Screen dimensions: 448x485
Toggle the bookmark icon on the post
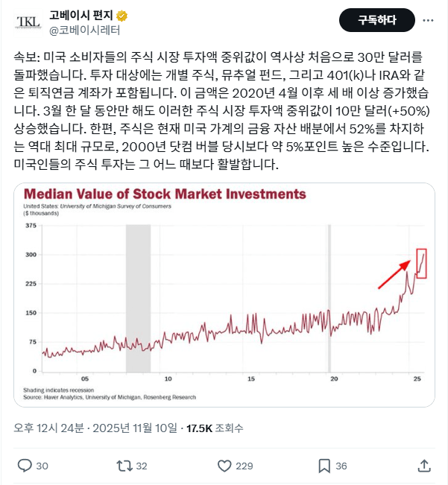pos(324,466)
